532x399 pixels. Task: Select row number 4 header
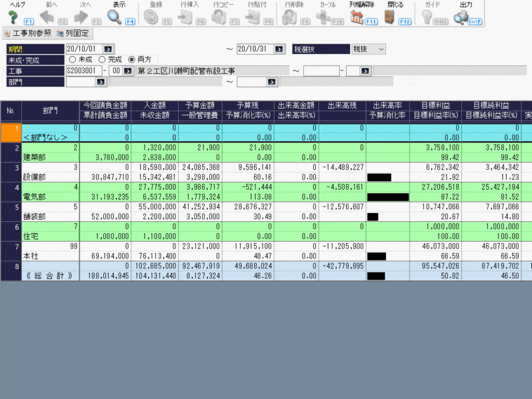click(11, 192)
